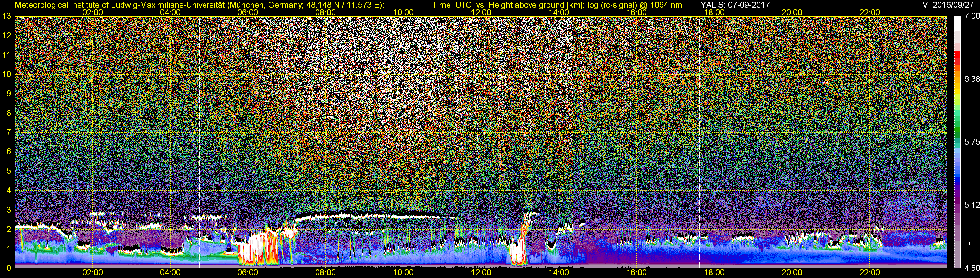Image resolution: width=980 pixels, height=278 pixels.
Task: Click the 14:00 label on the bottom time axis
Action: point(559,273)
